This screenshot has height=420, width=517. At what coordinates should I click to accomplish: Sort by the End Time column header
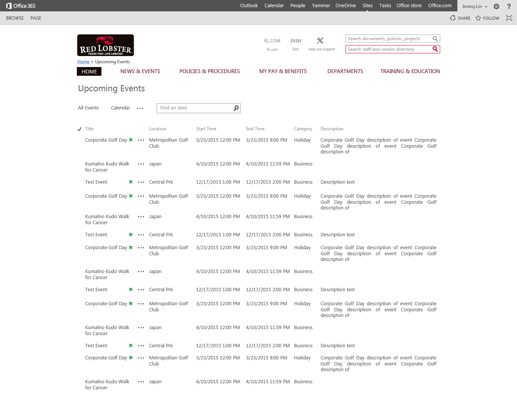point(255,129)
